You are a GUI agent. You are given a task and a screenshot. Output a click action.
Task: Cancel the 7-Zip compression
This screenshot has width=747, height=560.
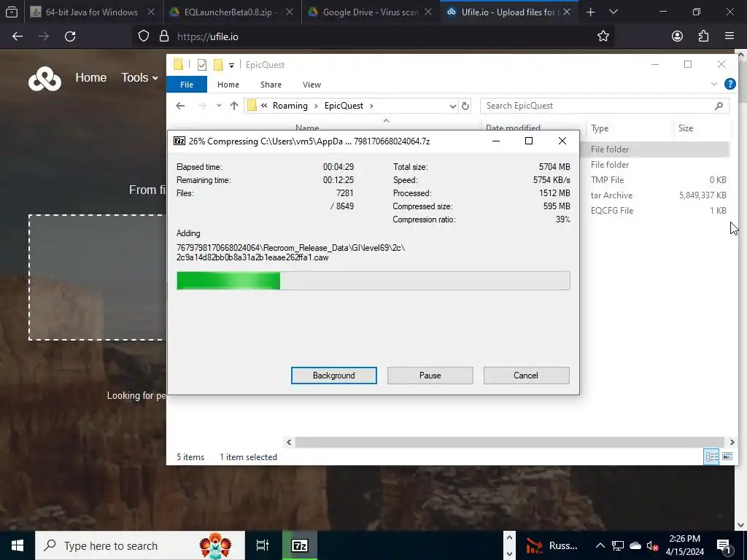[x=526, y=376]
